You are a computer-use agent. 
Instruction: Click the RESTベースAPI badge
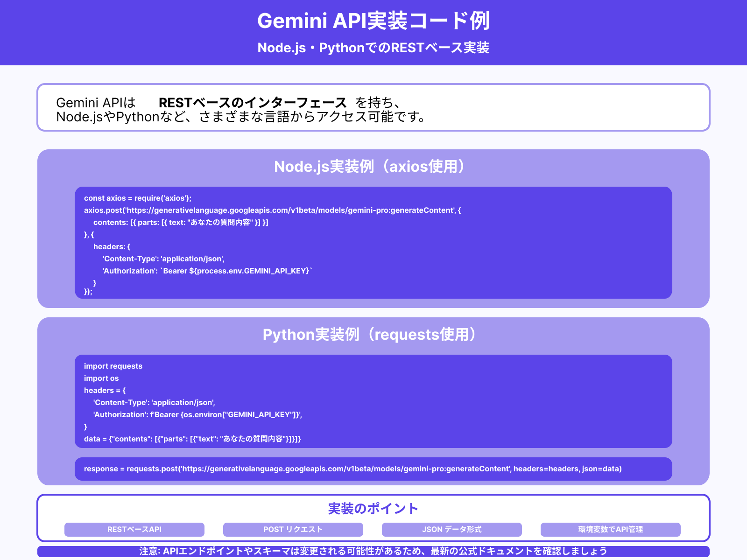[x=134, y=530]
